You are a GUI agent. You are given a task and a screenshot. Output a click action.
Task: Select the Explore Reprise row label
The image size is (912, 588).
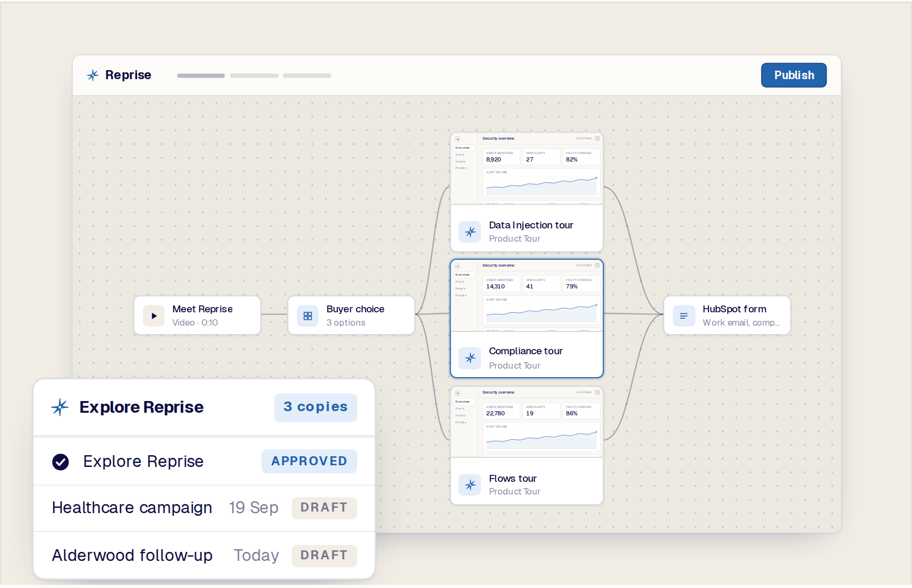(143, 461)
